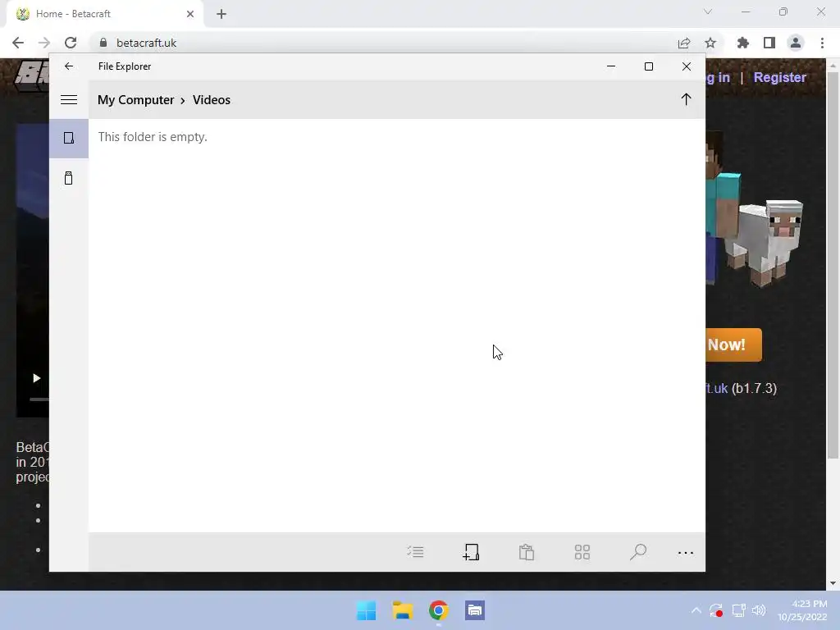Open the Windows Start menu
This screenshot has width=840, height=630.
[367, 610]
